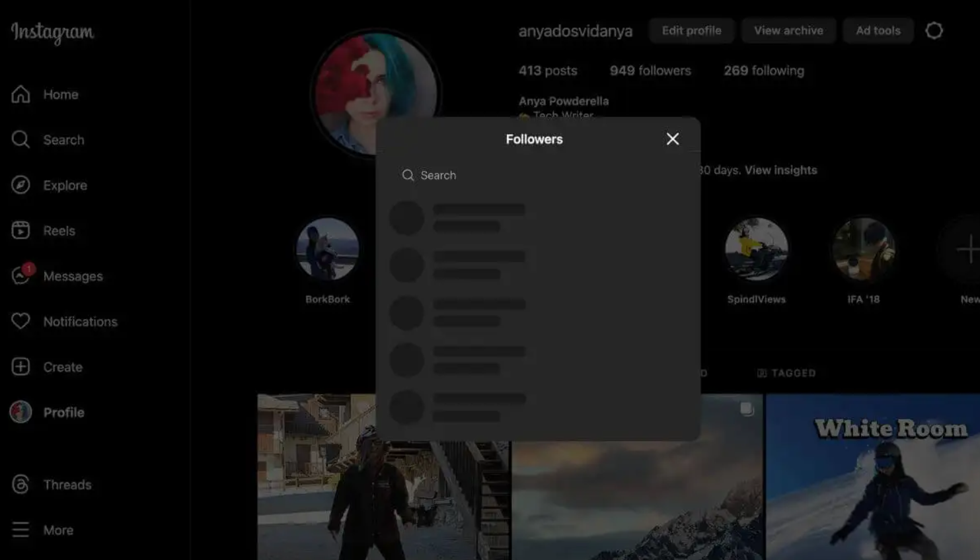Open the BorkBork story highlight
Viewport: 980px width, 560px height.
point(328,250)
